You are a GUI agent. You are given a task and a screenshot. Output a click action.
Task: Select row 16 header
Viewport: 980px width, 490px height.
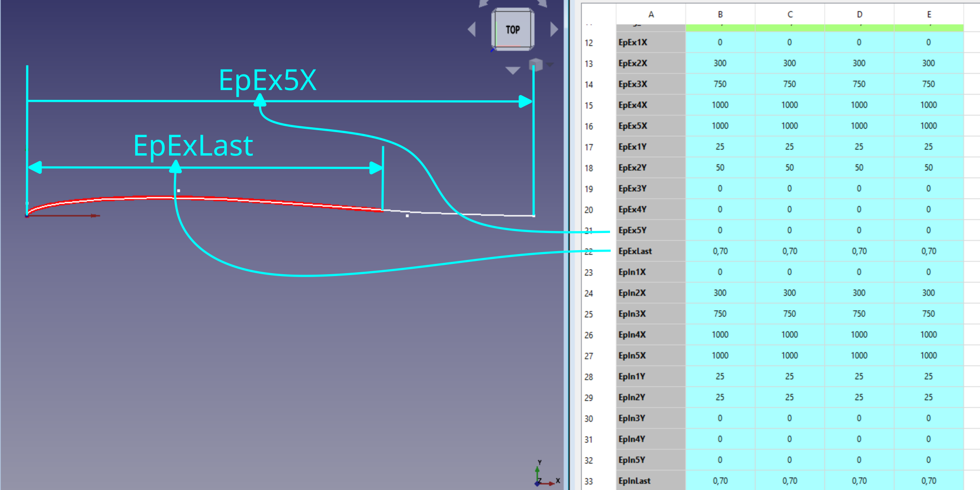point(588,126)
